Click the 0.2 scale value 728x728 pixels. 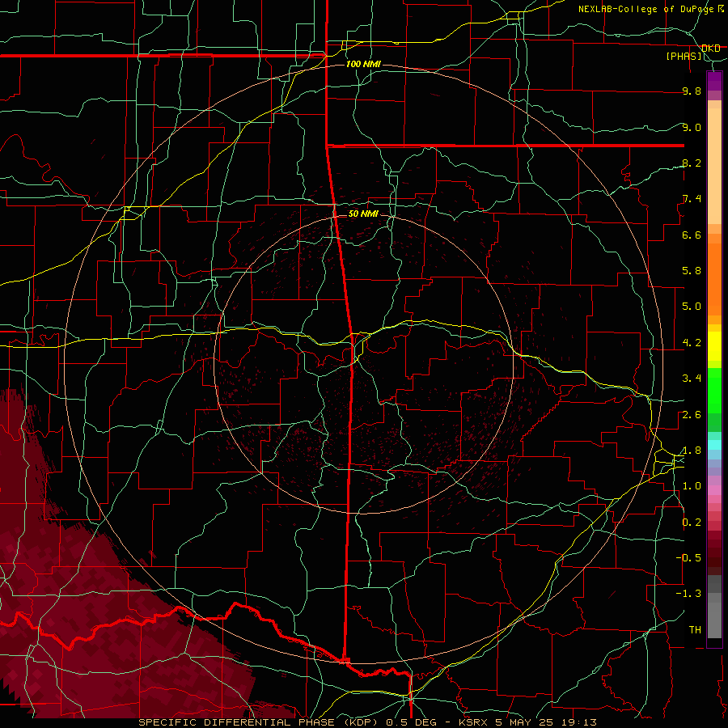point(692,523)
